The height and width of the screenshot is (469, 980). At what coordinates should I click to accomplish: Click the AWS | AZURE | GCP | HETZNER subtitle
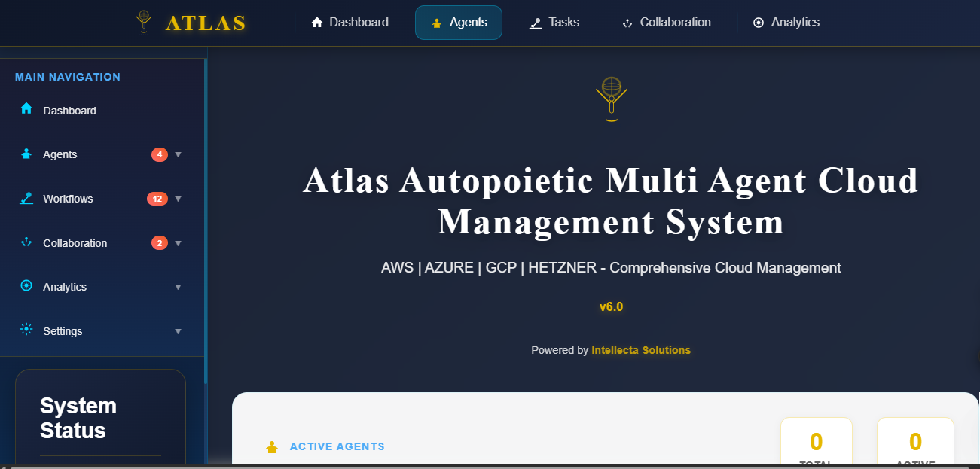tap(611, 267)
